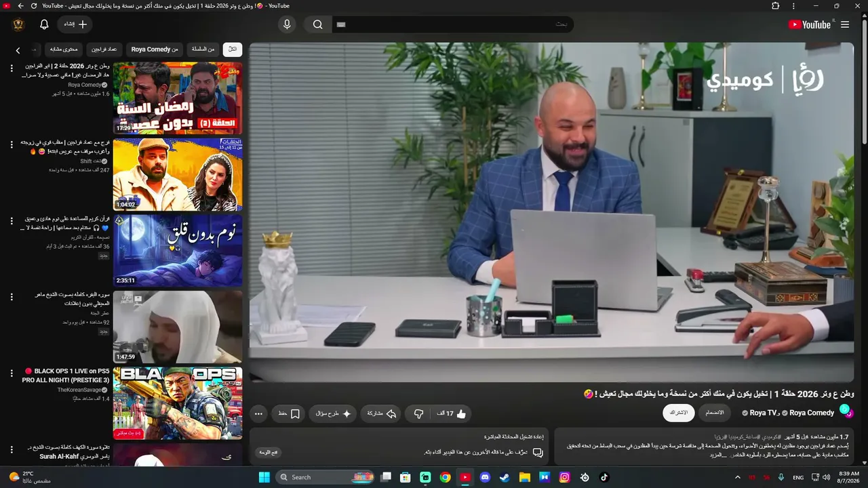Viewport: 868px width, 488px height.
Task: Open the browser three-dot menu
Action: [793, 6]
